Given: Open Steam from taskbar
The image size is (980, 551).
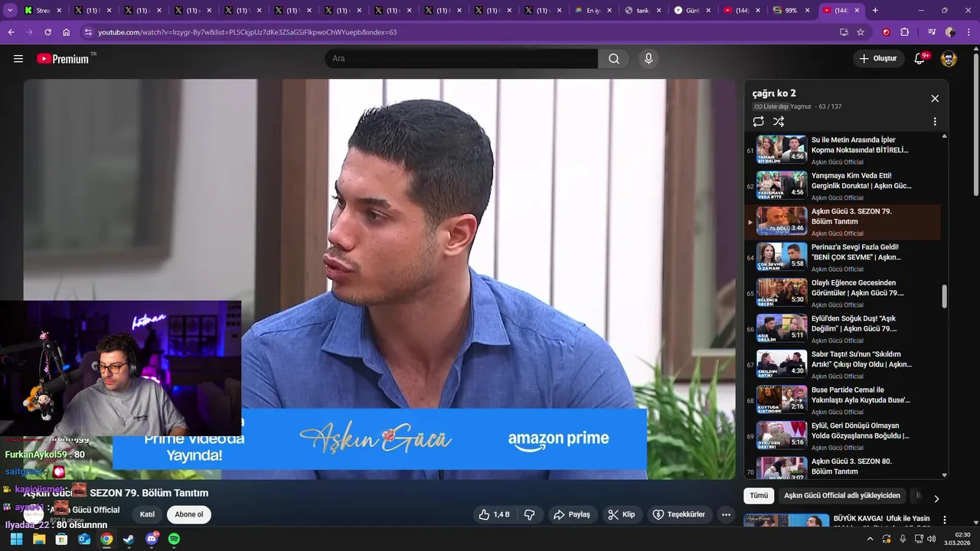Looking at the screenshot, I should point(129,539).
